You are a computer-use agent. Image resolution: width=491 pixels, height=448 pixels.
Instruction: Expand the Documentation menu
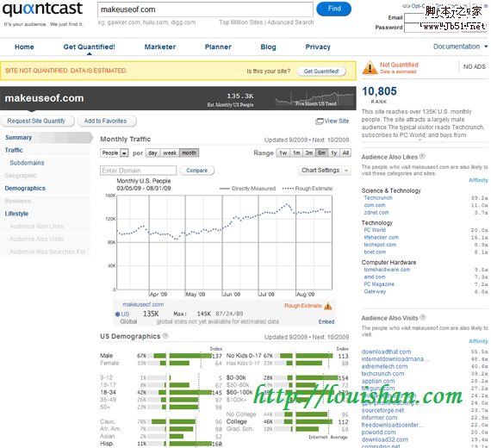[460, 47]
